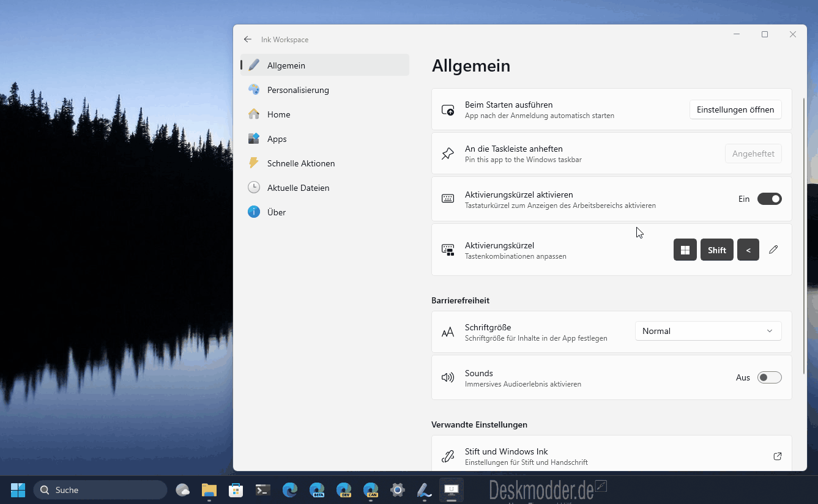Click the keyboard icon by Tastenkombinationen anpassen
Screen dimensions: 818x504
(x=448, y=250)
